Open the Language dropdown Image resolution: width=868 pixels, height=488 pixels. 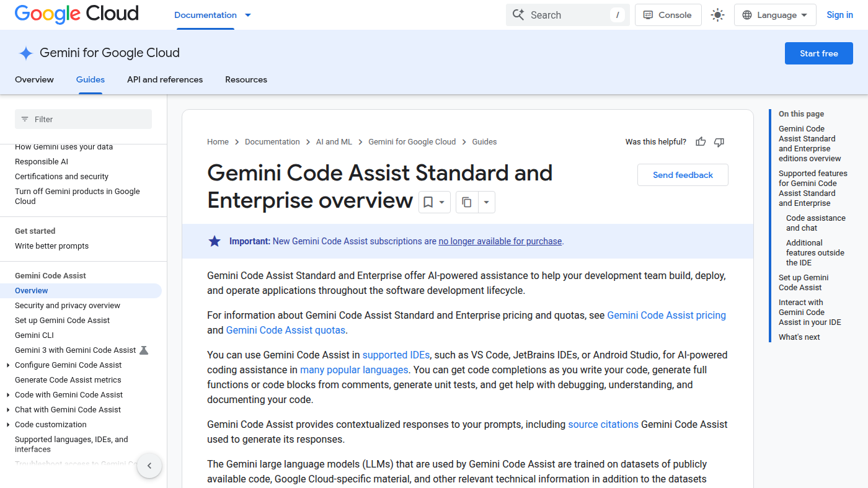point(775,15)
